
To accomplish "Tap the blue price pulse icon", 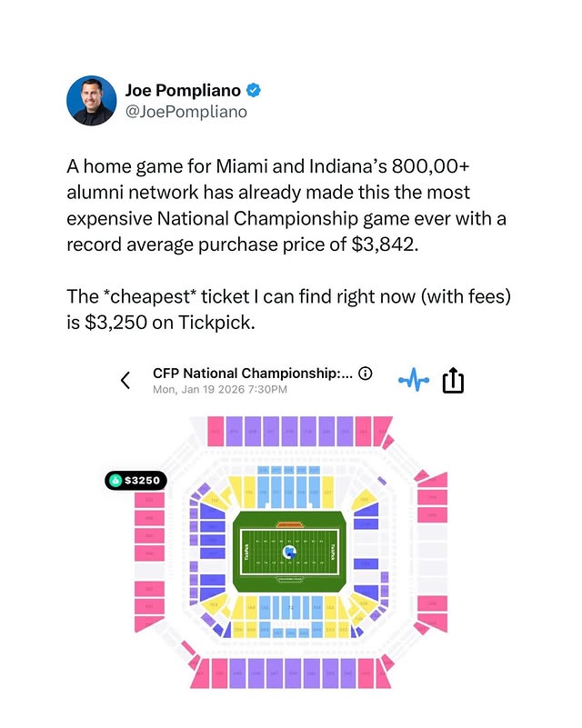I will 414,381.
